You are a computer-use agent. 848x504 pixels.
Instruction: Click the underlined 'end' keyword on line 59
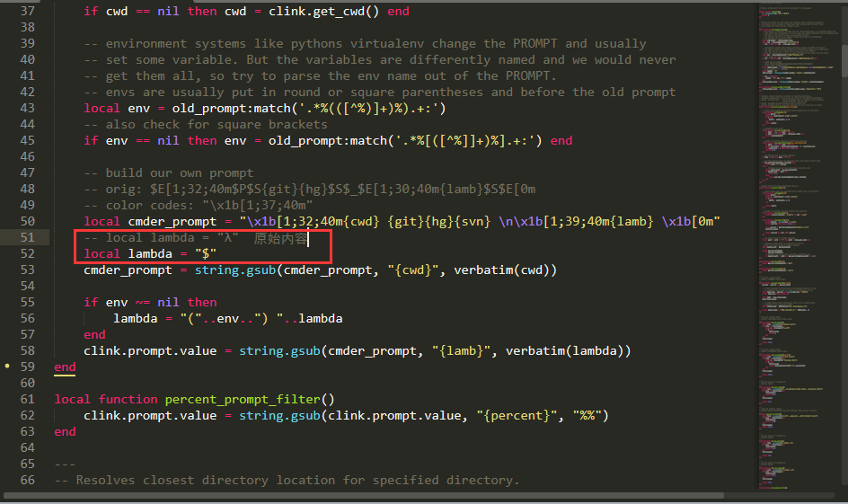point(65,367)
